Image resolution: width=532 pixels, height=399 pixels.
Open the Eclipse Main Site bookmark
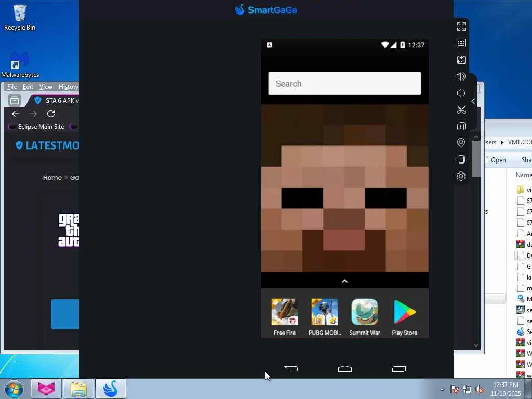tap(36, 127)
